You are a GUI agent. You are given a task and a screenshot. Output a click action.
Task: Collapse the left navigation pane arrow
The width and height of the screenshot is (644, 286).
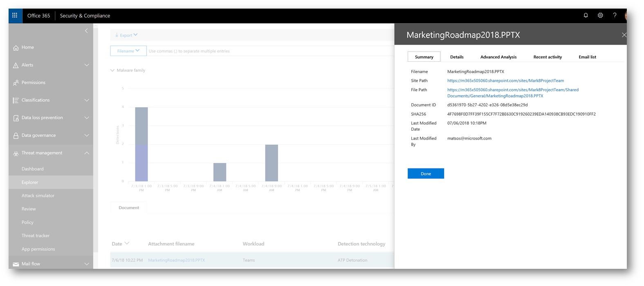86,31
